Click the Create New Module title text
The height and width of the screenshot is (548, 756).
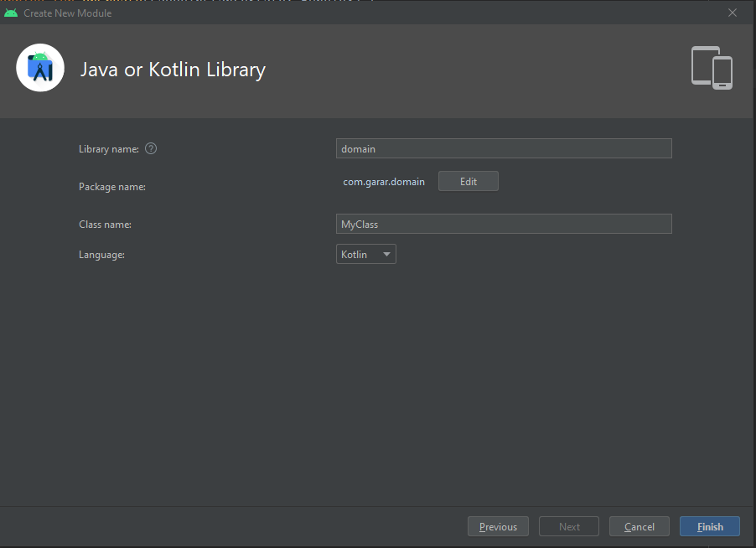(x=68, y=13)
